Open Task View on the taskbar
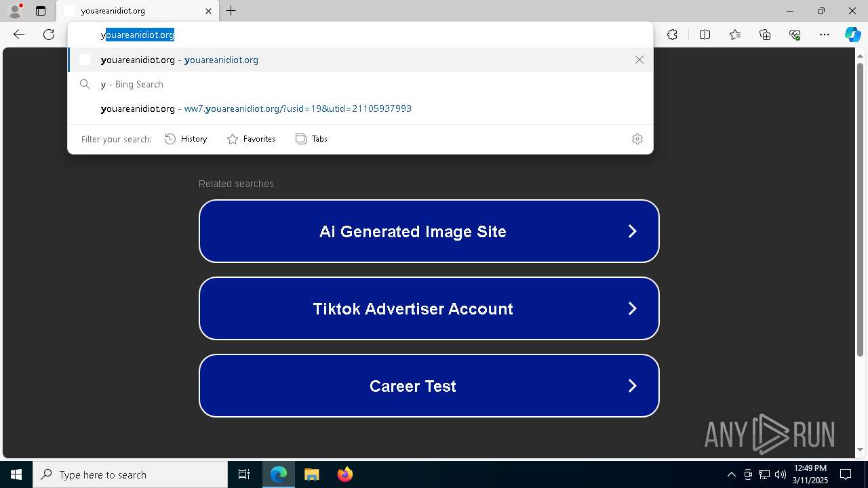Viewport: 868px width, 488px height. pos(244,474)
